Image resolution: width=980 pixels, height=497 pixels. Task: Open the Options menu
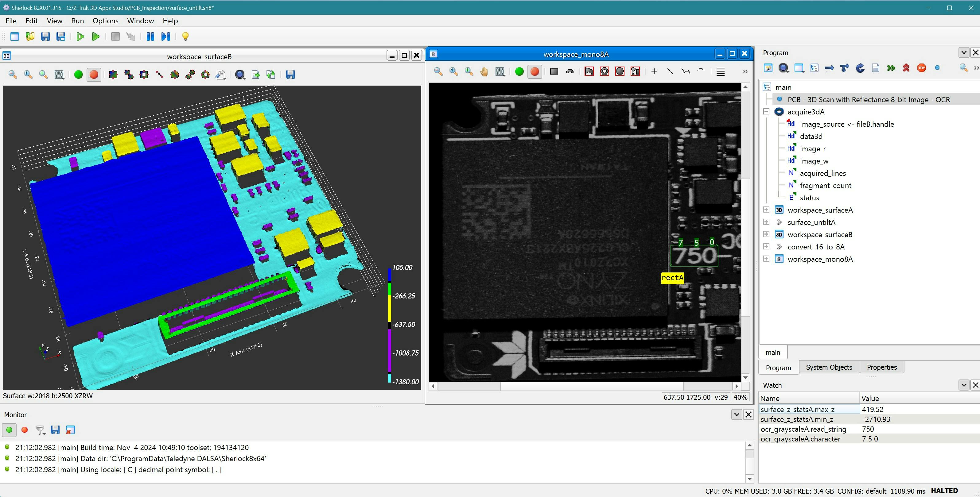click(x=105, y=21)
